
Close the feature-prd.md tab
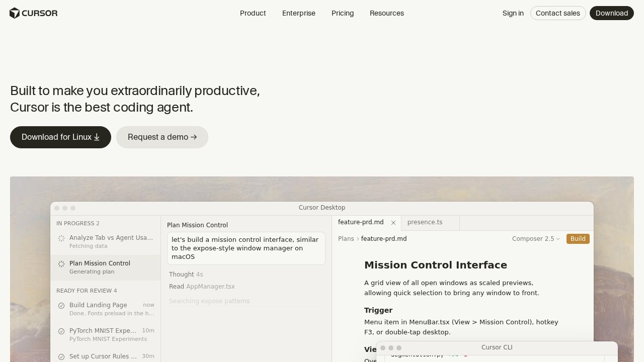(x=393, y=223)
